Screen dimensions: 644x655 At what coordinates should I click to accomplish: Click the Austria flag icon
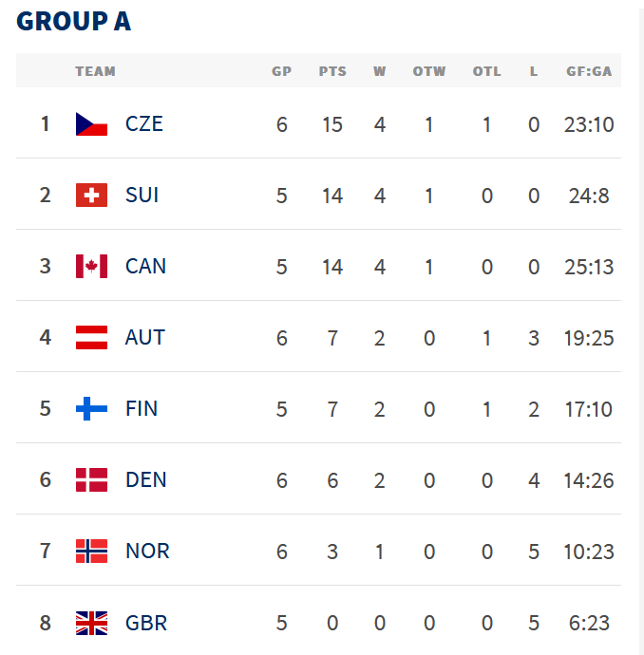91,337
